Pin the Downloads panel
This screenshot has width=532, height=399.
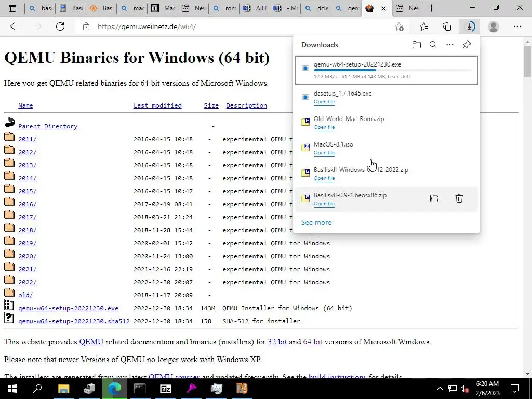pos(467,45)
